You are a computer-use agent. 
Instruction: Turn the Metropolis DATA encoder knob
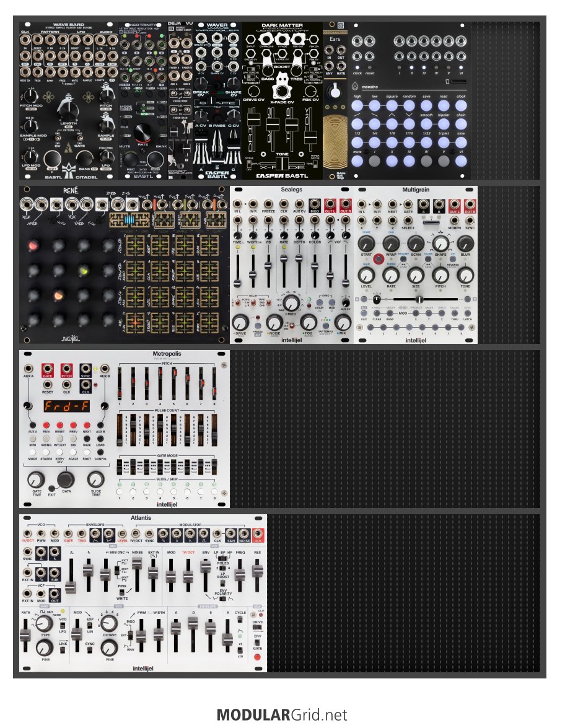pos(66,479)
